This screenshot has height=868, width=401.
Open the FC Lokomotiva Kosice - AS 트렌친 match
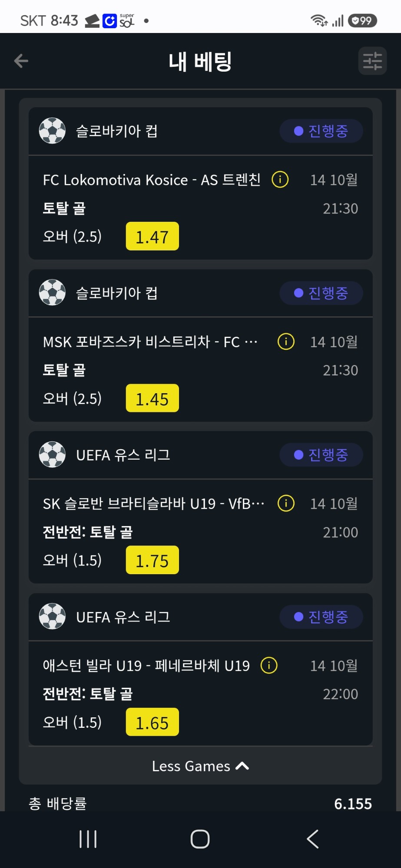152,180
